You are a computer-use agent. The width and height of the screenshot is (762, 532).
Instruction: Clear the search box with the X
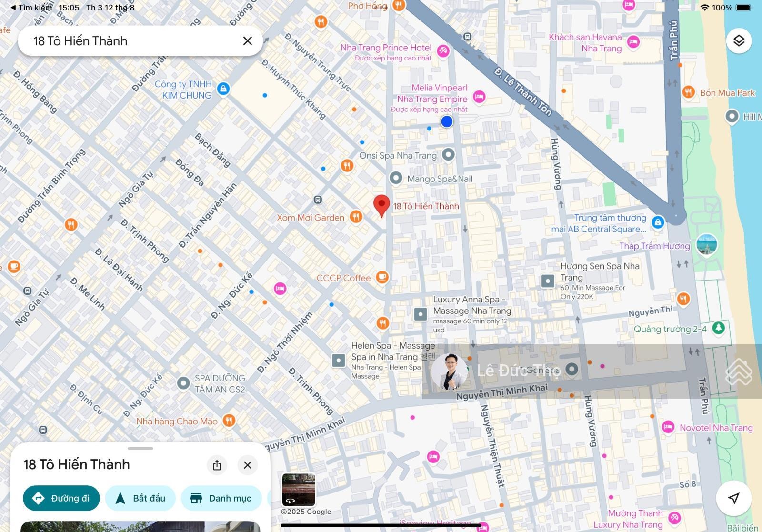click(x=247, y=41)
